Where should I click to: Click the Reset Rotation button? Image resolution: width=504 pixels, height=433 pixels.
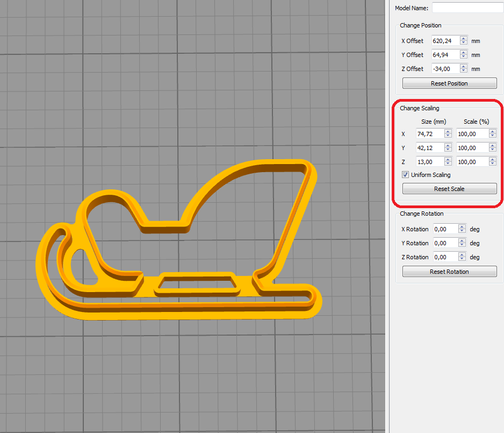(x=449, y=271)
